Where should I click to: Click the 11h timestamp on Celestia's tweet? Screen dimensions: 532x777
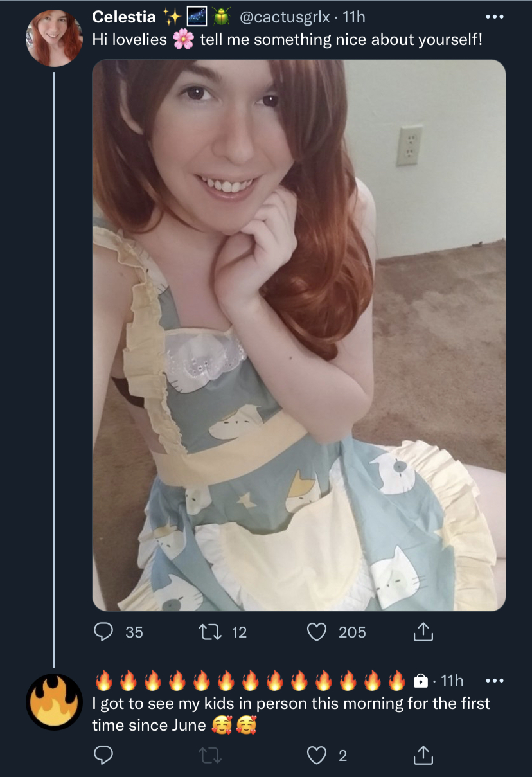click(355, 16)
